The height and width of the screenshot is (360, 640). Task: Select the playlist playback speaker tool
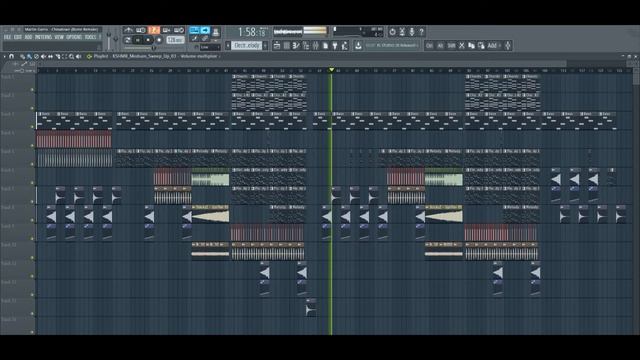click(x=79, y=56)
